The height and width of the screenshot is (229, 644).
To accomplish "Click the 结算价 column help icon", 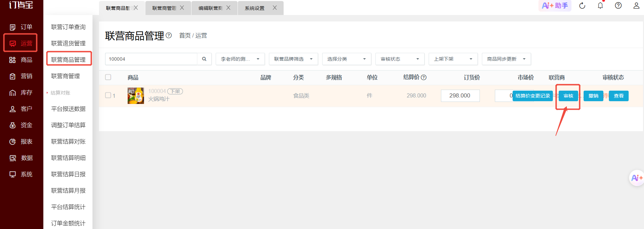I will click(424, 77).
